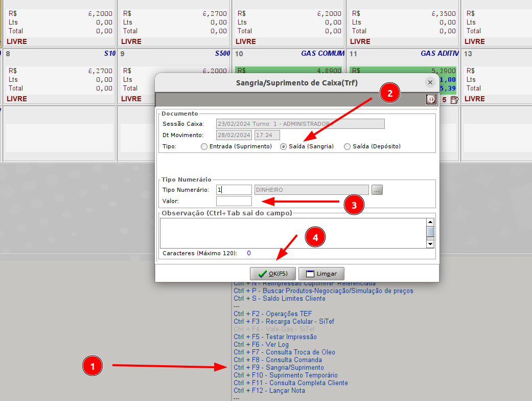This screenshot has height=401, width=532.
Task: Open the Tipo Numerário lookup ellipsis button
Action: [377, 190]
